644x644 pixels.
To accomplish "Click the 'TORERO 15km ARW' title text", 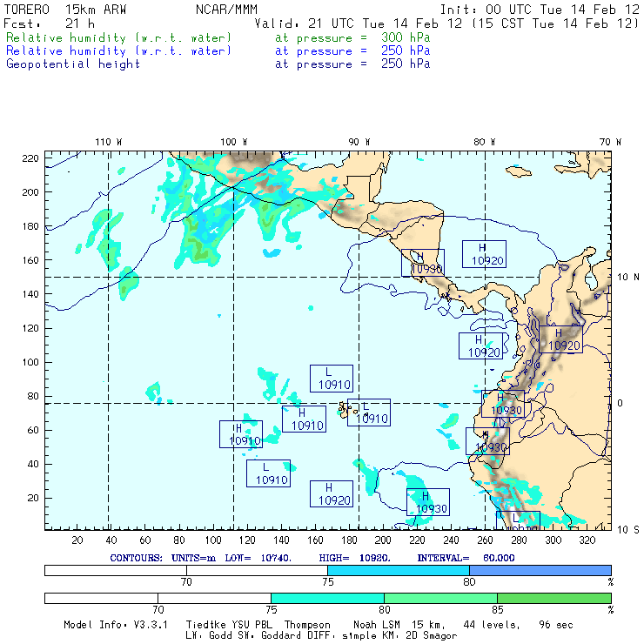I will point(65,10).
